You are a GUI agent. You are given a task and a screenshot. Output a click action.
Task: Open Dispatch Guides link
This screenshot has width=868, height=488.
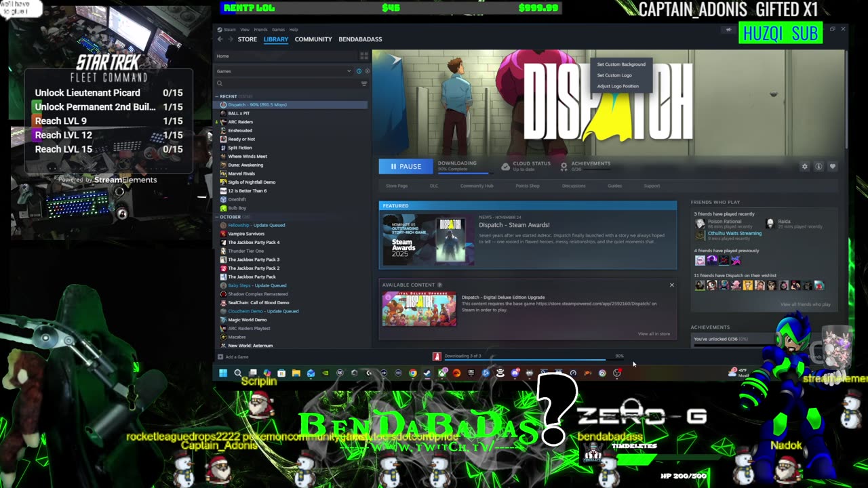coord(615,186)
